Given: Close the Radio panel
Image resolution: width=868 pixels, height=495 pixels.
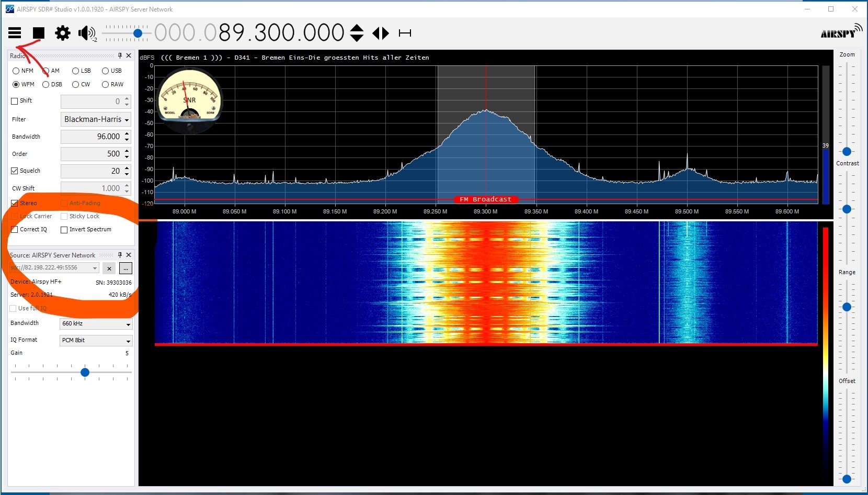Looking at the screenshot, I should [x=129, y=55].
